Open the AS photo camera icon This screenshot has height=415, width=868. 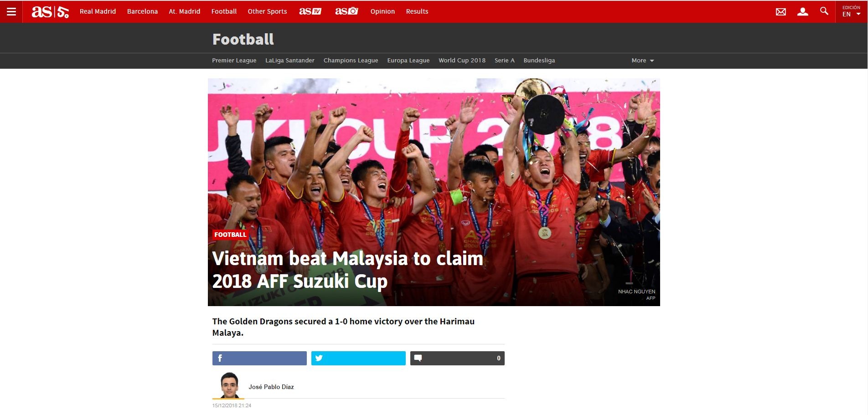[346, 11]
